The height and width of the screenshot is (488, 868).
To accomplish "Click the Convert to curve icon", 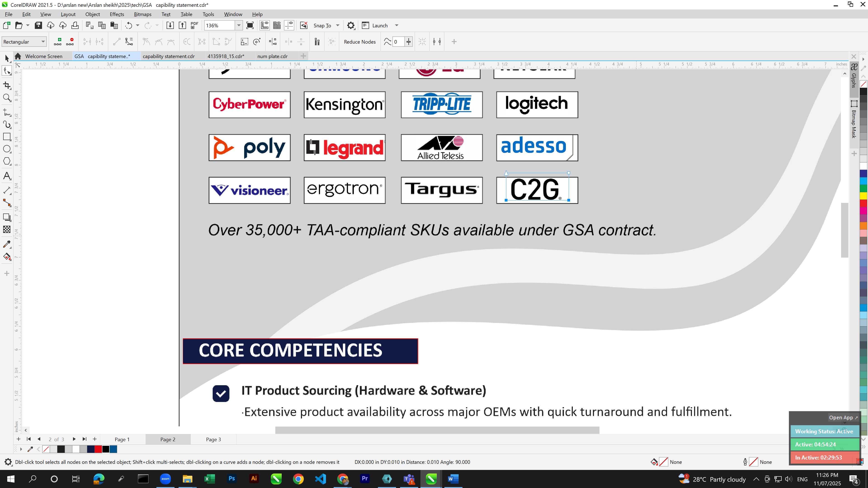I will (x=129, y=41).
